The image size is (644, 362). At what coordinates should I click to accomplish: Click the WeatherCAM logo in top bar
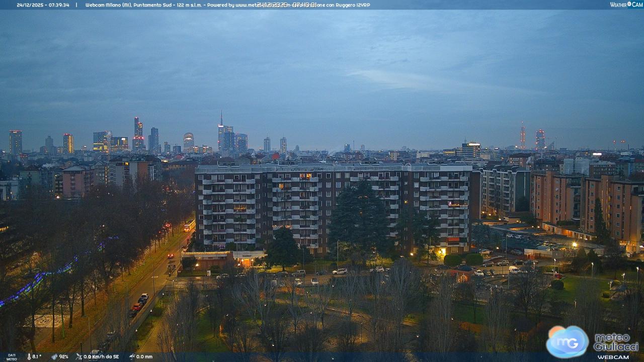(x=626, y=5)
